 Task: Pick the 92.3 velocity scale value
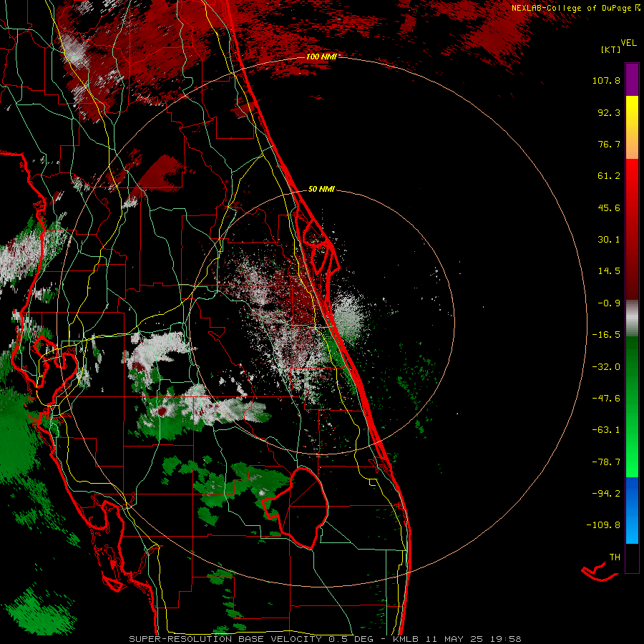609,112
